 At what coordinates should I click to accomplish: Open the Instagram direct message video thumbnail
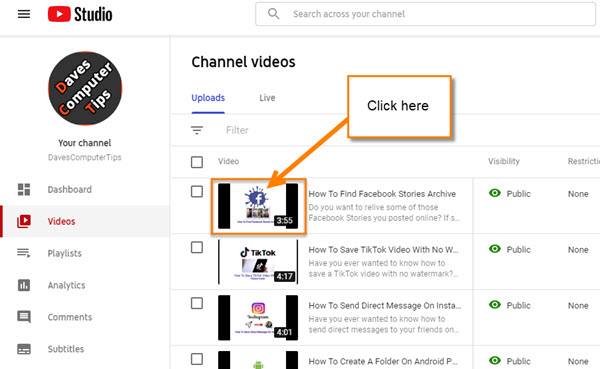(258, 318)
